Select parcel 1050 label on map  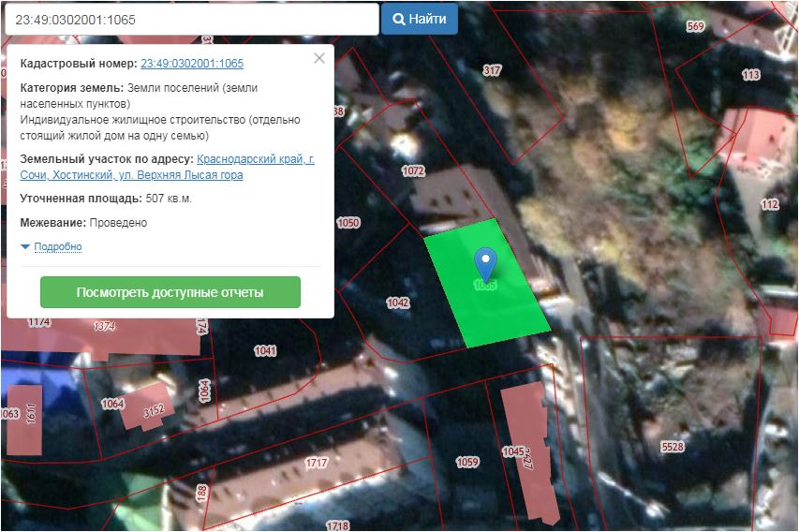[348, 223]
